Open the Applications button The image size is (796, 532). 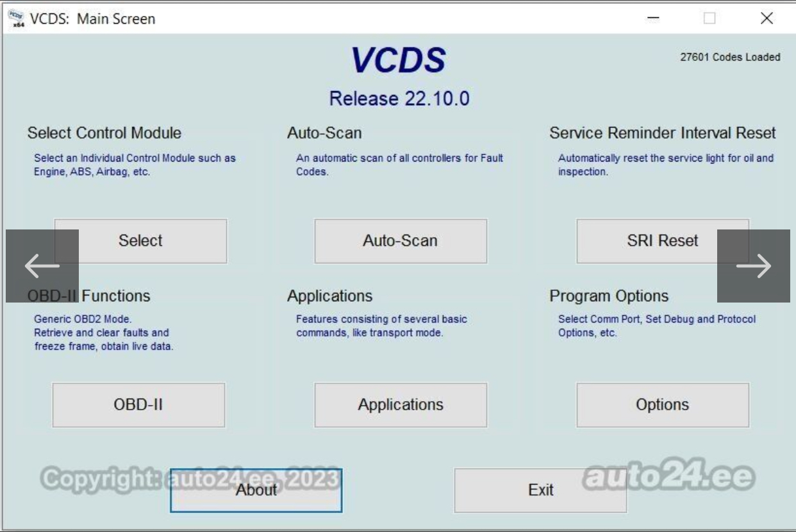[401, 405]
